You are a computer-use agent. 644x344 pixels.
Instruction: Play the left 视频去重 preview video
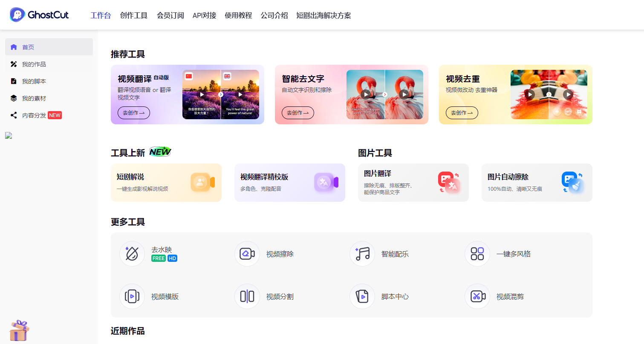point(530,95)
